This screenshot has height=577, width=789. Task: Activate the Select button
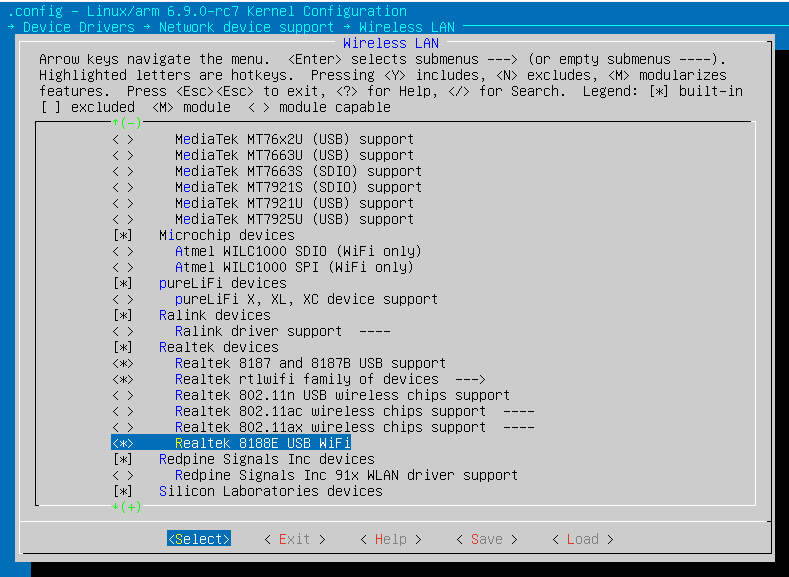point(199,539)
